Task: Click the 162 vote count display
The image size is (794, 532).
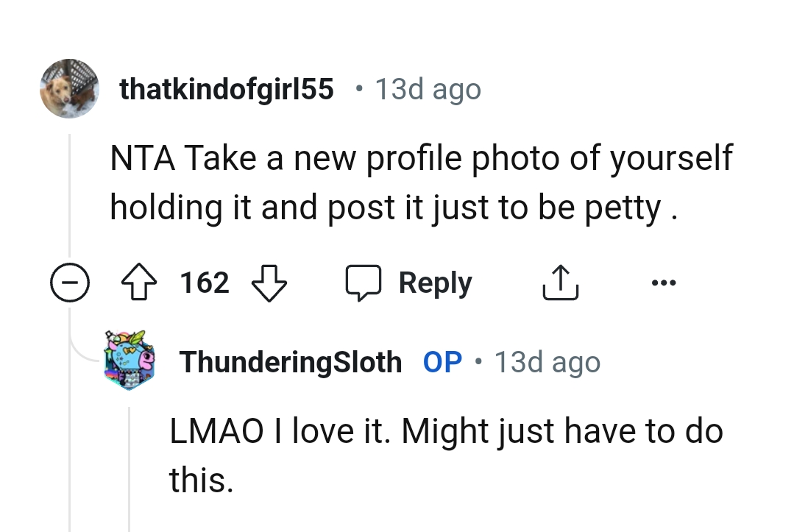Action: point(205,282)
